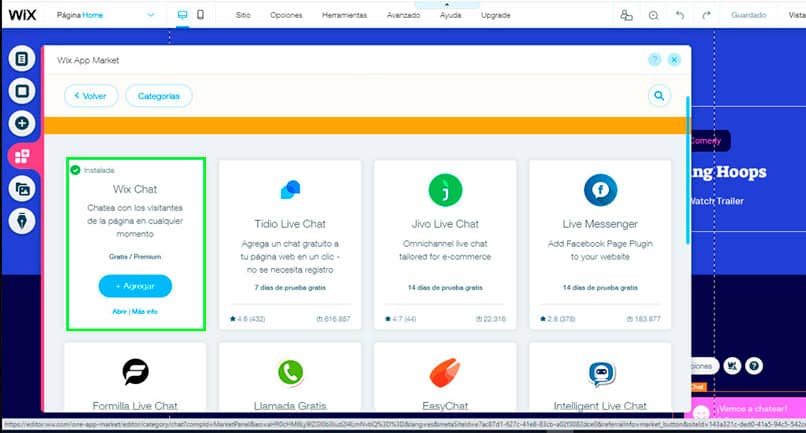
Task: Click '14 días de prueba gratis' on Jivo
Action: point(445,287)
